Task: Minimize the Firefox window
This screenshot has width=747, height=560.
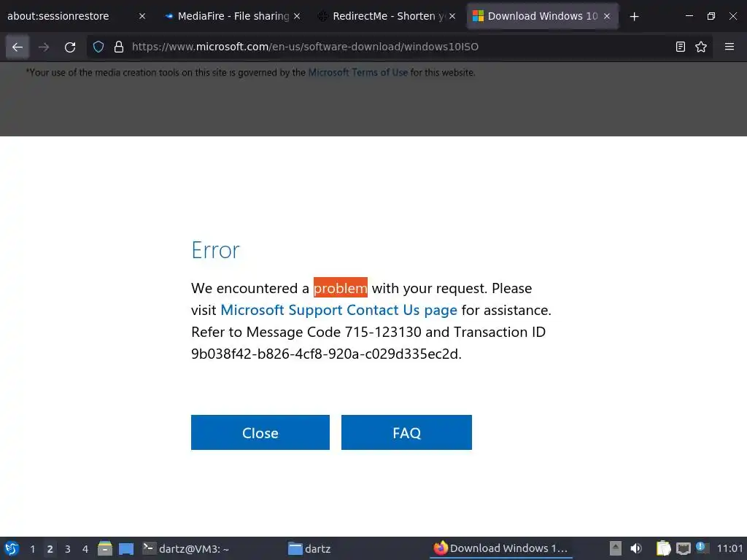Action: [x=689, y=16]
